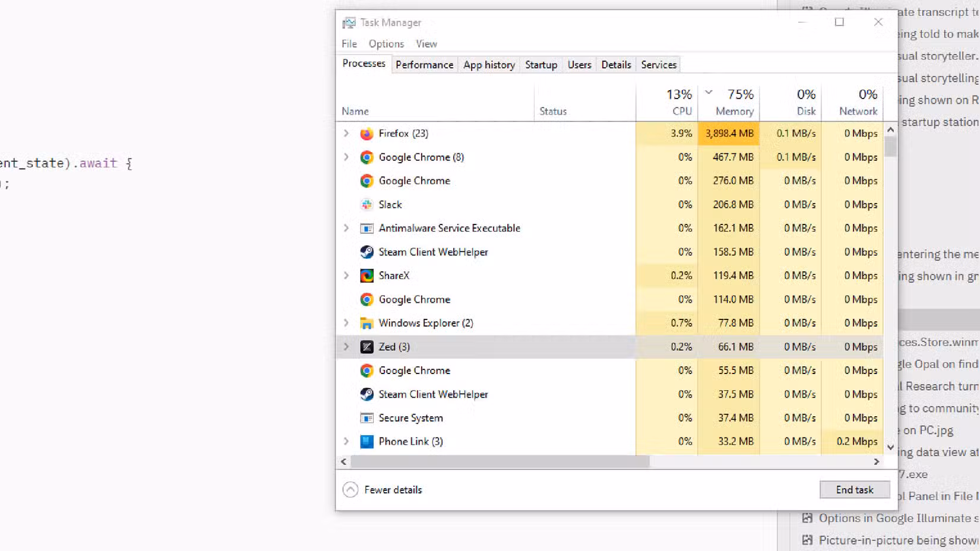Screen dimensions: 980x551
Task: Click the 66.1 MB memory cell
Action: (729, 347)
